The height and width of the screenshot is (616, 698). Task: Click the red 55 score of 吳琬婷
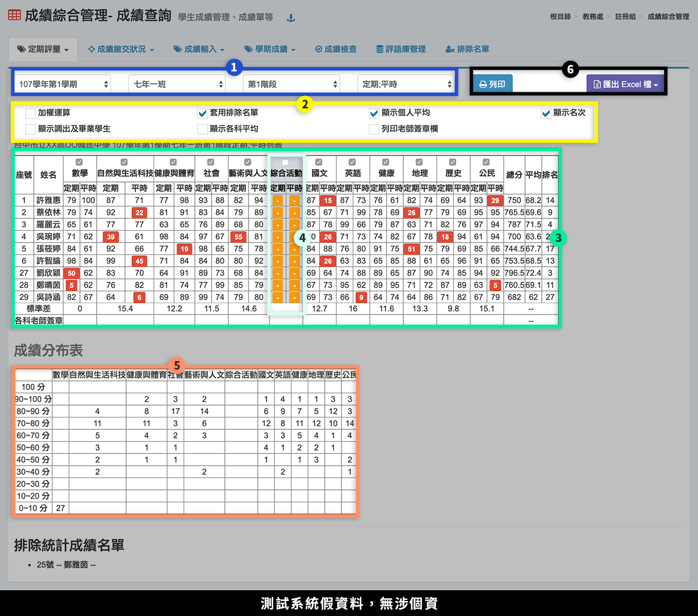click(238, 237)
